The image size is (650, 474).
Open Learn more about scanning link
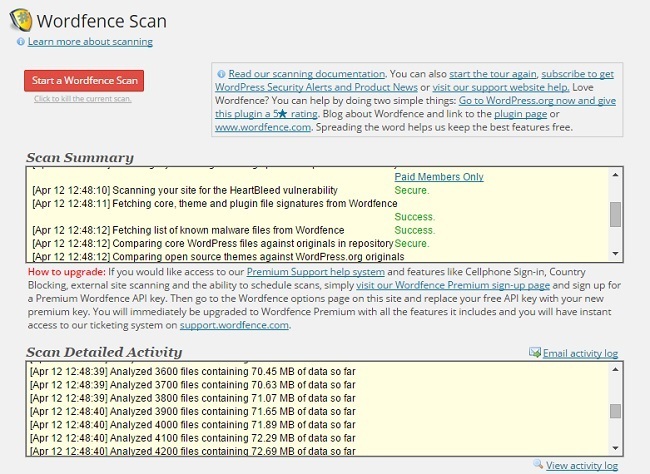pos(90,41)
